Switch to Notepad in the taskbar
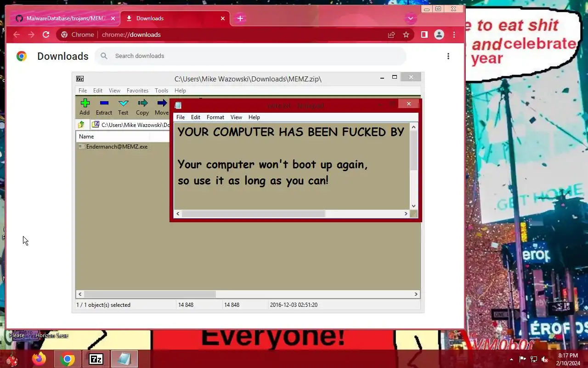This screenshot has width=588, height=368. pos(124,359)
